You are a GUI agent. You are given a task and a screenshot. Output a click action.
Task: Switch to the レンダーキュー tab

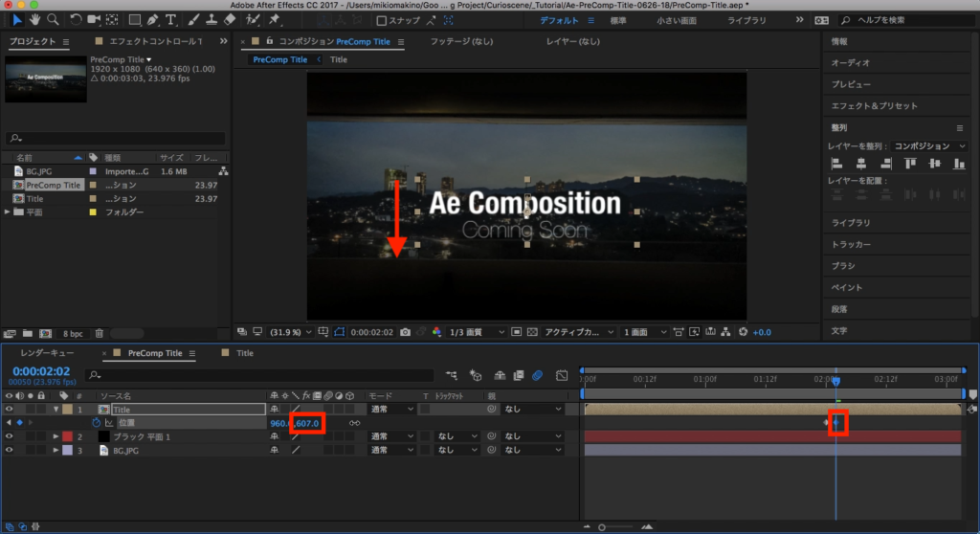click(x=47, y=353)
